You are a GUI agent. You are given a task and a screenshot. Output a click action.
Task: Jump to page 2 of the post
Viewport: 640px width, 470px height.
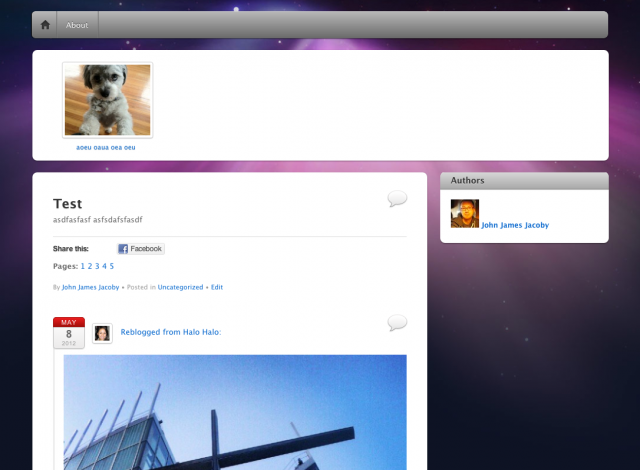click(90, 267)
